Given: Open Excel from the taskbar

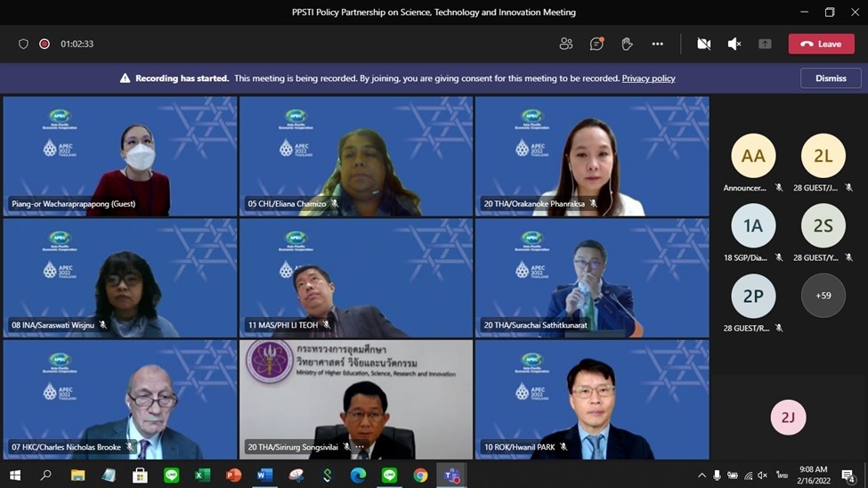Looking at the screenshot, I should coord(202,476).
